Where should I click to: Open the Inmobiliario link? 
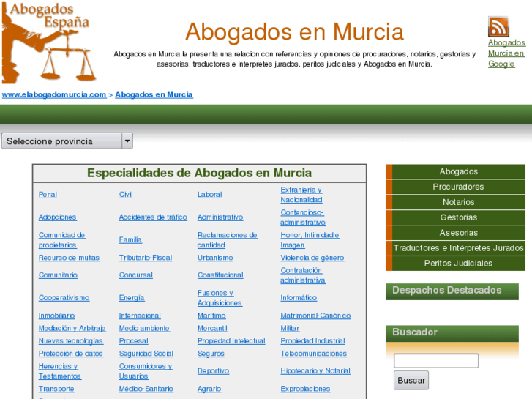[56, 316]
